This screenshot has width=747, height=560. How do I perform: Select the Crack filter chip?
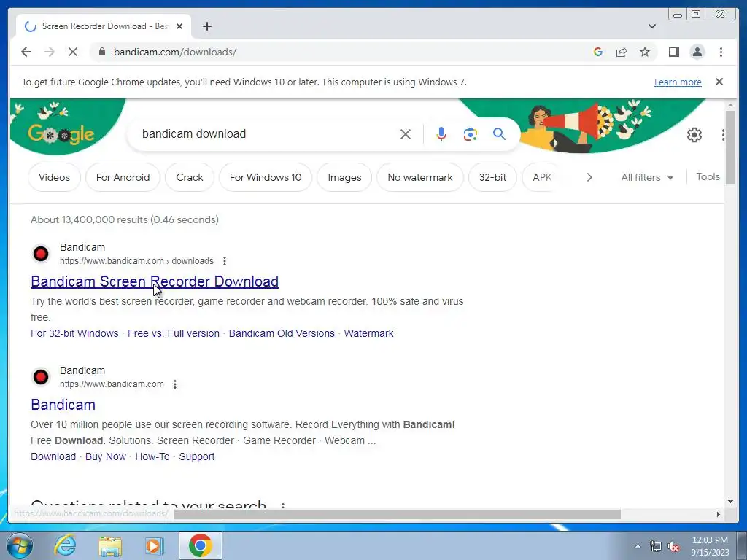[x=190, y=177]
